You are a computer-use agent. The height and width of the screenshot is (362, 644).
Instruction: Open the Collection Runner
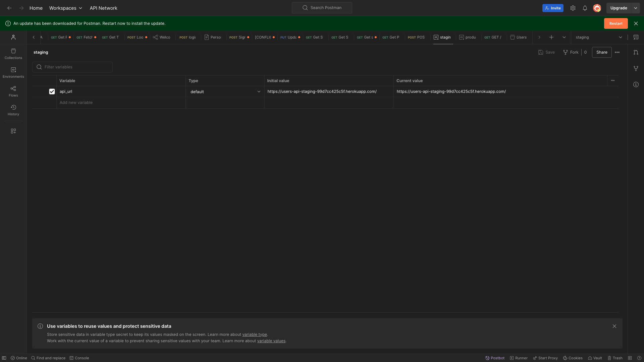tap(519, 358)
